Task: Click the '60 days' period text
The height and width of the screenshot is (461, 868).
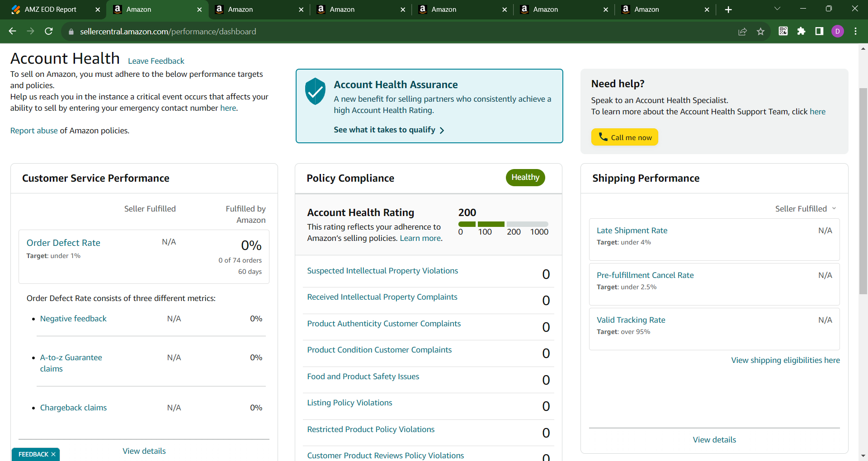Action: pyautogui.click(x=250, y=272)
